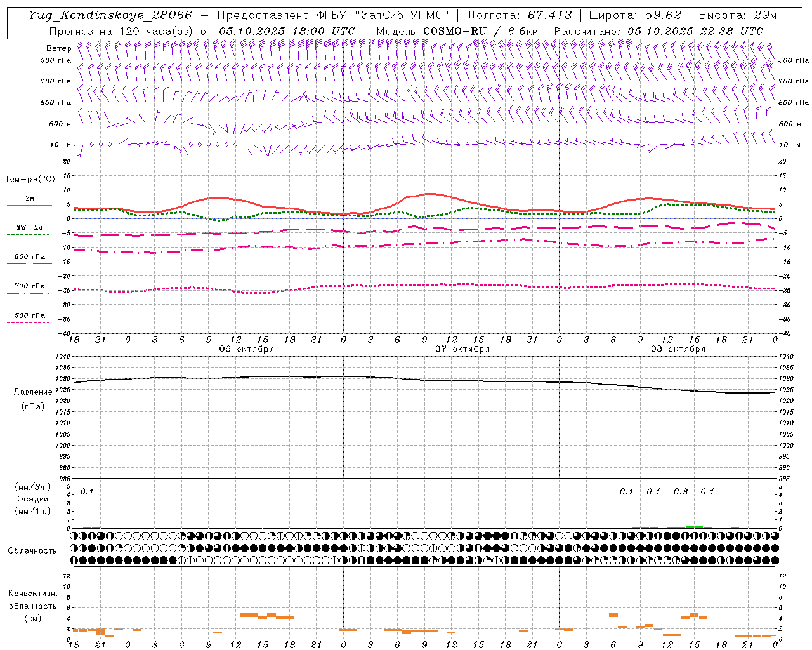Click the date label 06 октября
Image resolution: width=812 pixels, height=650 pixels.
247,349
